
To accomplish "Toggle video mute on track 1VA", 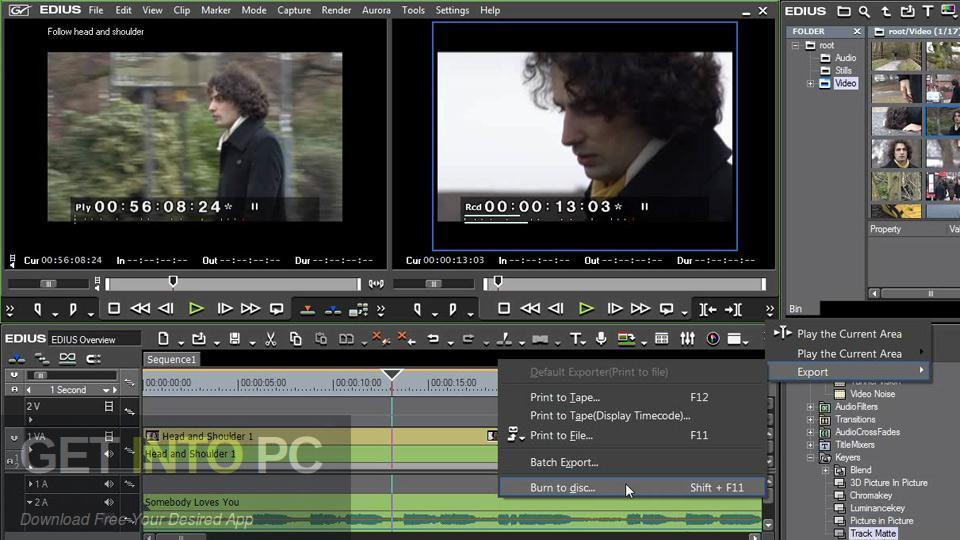I will (x=109, y=437).
